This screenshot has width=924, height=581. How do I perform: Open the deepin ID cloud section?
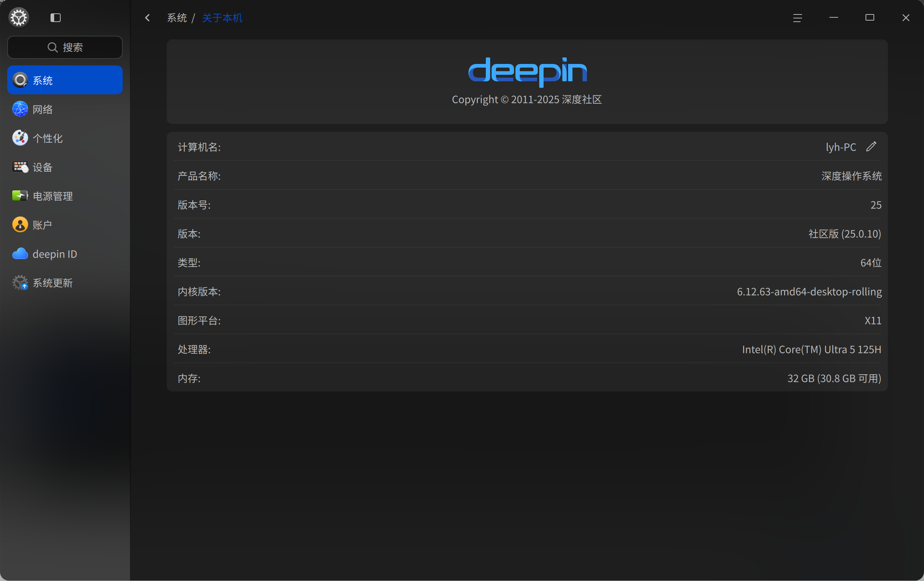click(x=65, y=254)
